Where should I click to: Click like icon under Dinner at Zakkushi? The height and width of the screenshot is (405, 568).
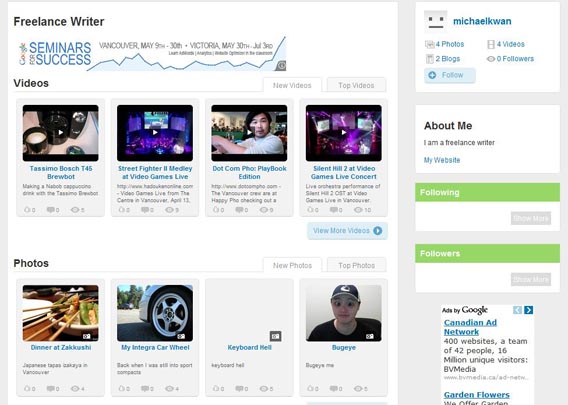pyautogui.click(x=27, y=388)
